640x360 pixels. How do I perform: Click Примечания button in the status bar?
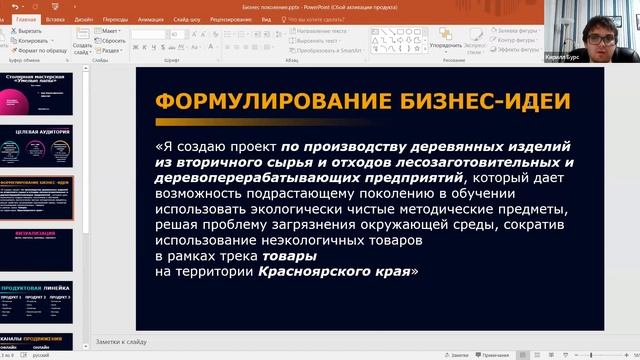(x=492, y=355)
